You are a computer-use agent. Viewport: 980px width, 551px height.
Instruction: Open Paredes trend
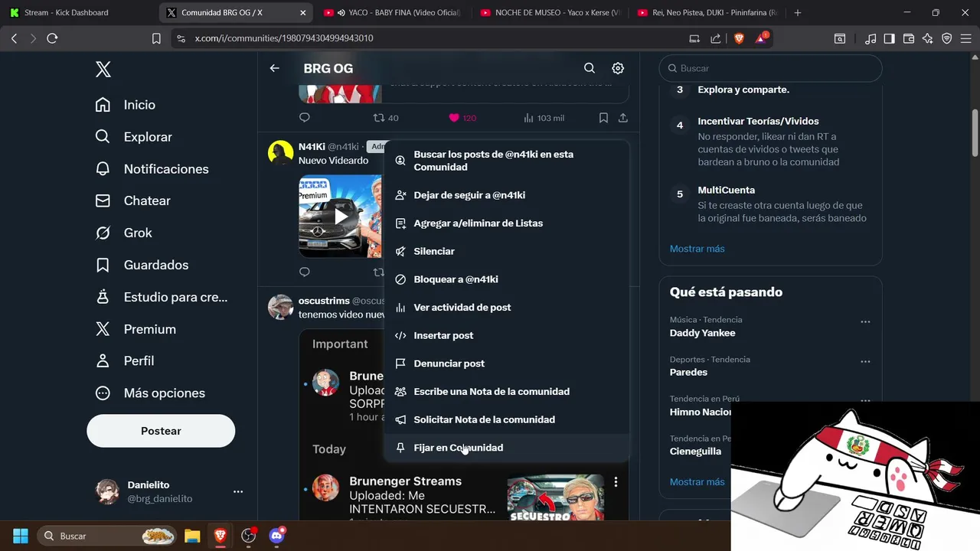(688, 373)
